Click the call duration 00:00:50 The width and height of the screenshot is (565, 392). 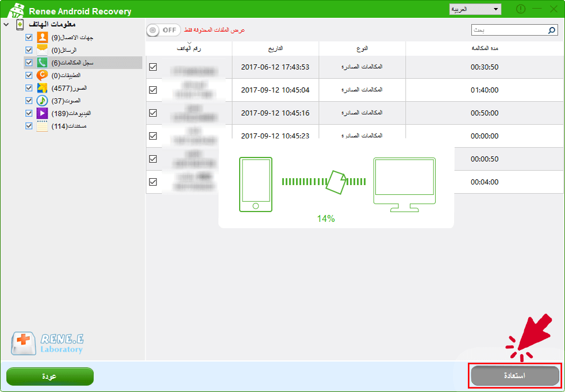point(485,159)
